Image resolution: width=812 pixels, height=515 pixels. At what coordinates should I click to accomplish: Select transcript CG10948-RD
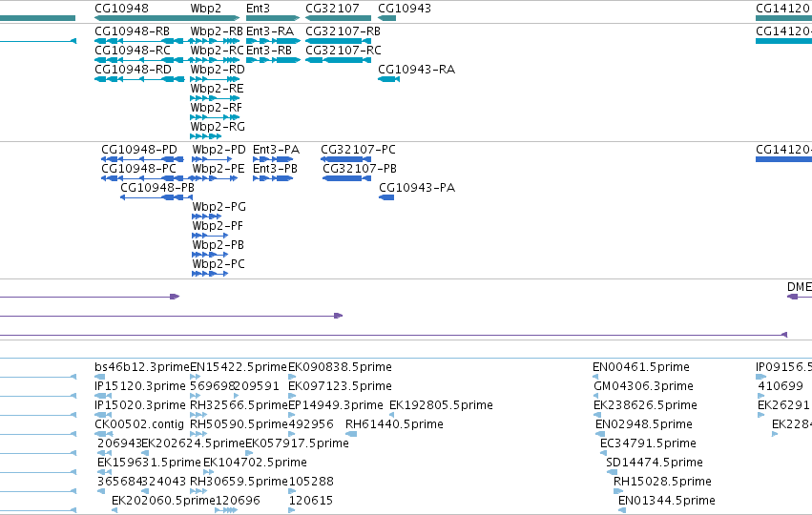point(139,79)
